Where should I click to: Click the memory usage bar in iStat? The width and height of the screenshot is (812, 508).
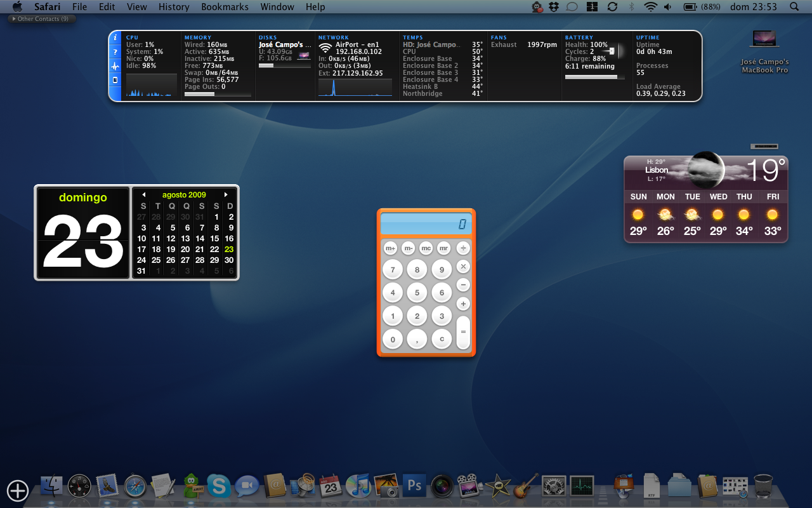point(217,94)
